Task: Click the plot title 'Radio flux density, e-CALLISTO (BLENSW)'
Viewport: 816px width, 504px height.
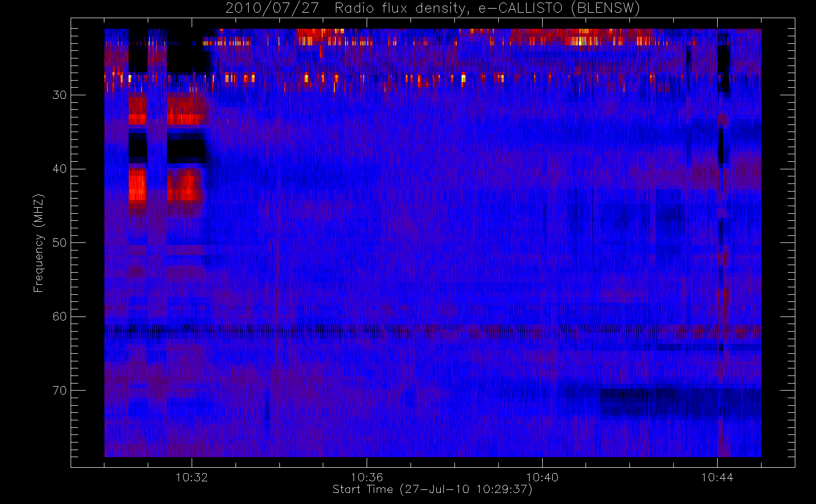Action: pos(487,9)
